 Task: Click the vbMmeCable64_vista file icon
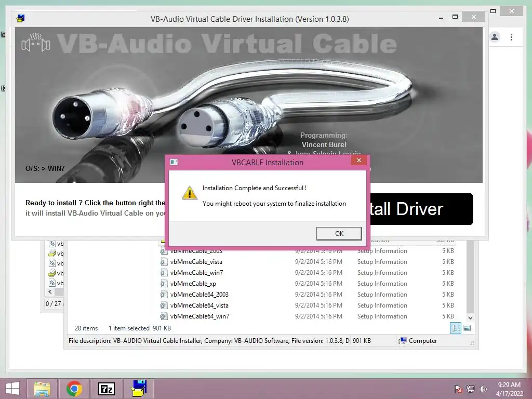pyautogui.click(x=164, y=305)
